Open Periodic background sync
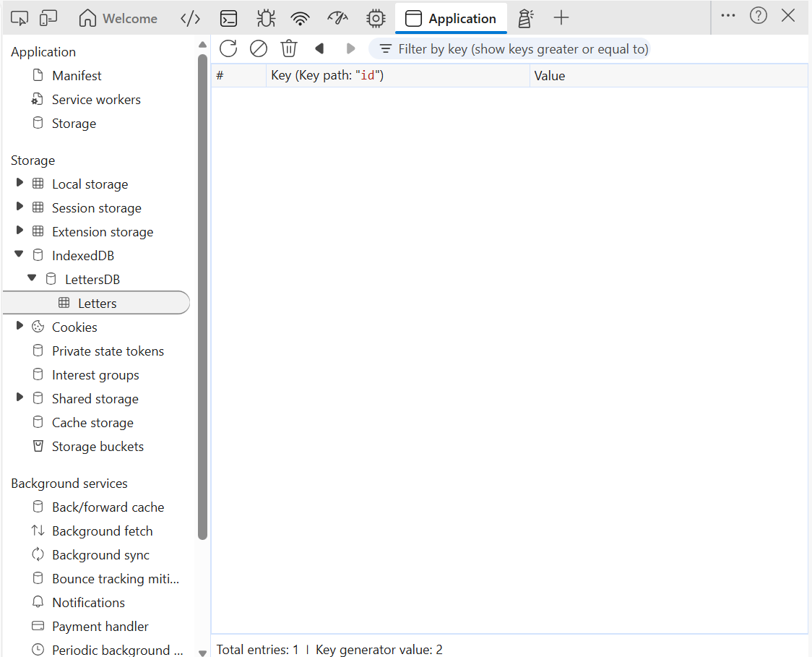 [x=117, y=650]
